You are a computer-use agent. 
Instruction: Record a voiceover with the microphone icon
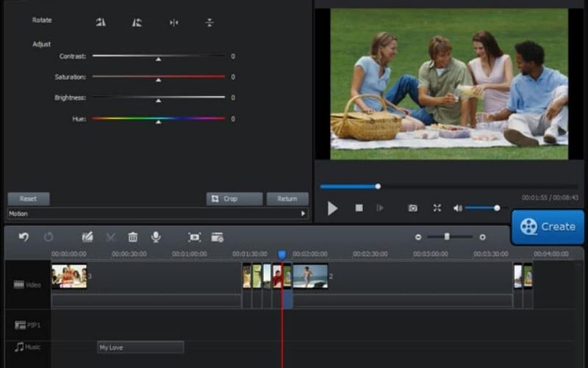click(156, 237)
